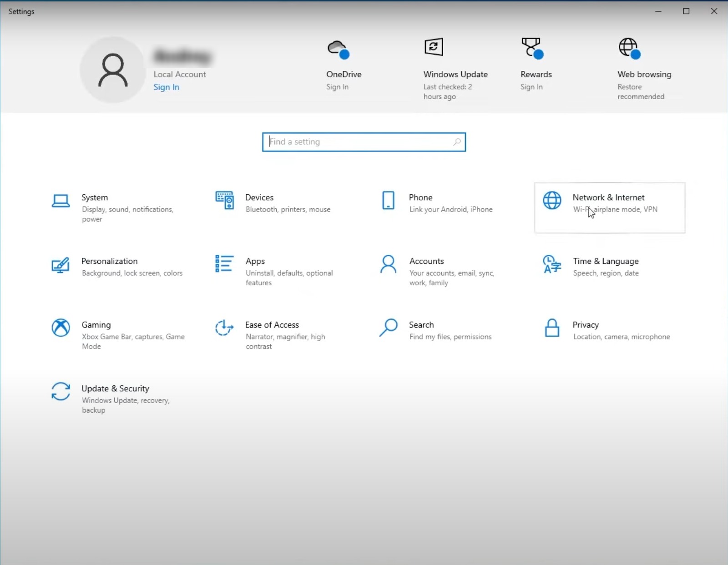Open the Personalization paintbrush icon
The width and height of the screenshot is (728, 565).
point(61,264)
